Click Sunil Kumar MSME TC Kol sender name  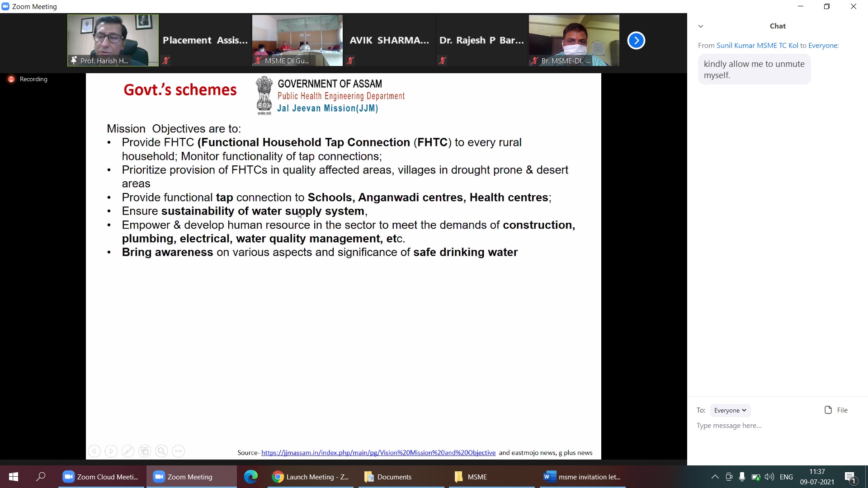[757, 45]
